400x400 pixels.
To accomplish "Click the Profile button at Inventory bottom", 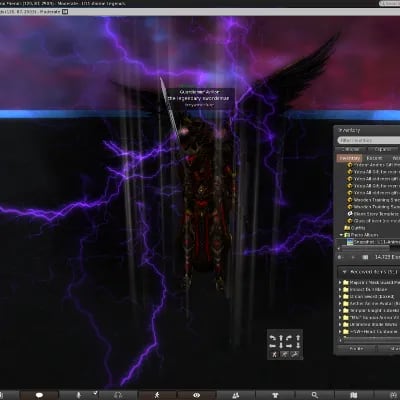I will [356, 348].
